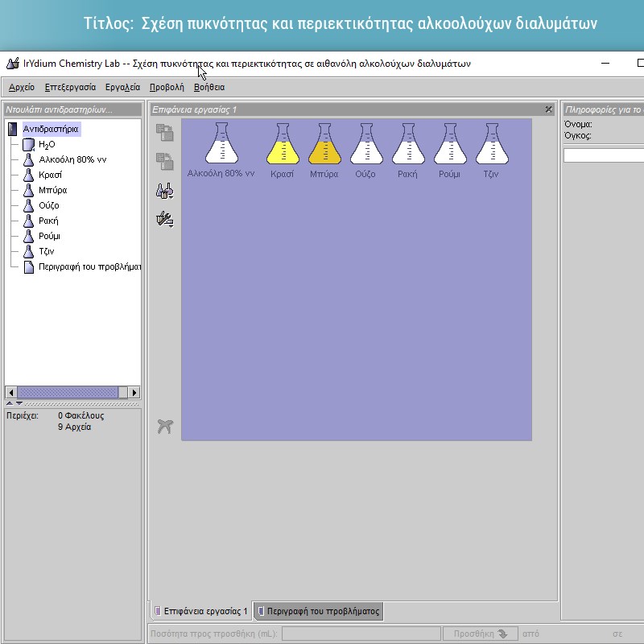Click the Ρούμι flask icon in cabinet tree
The image size is (644, 644).
point(28,236)
